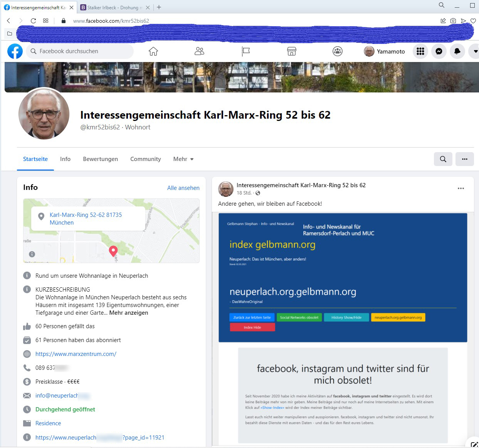Screen dimensions: 479x448
Task: Open the Residence category link
Action: click(48, 423)
